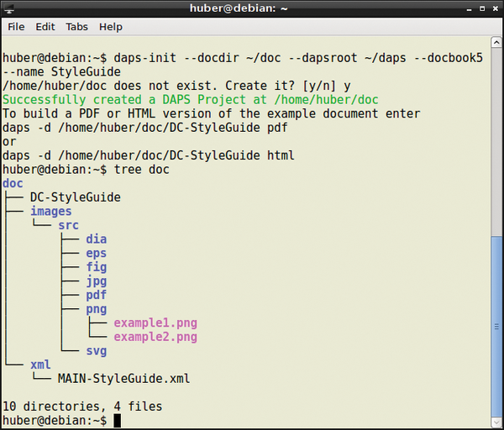Click the 'does not exist. Create it? [y/n]' line
Image resolution: width=504 pixels, height=430 pixels.
176,86
